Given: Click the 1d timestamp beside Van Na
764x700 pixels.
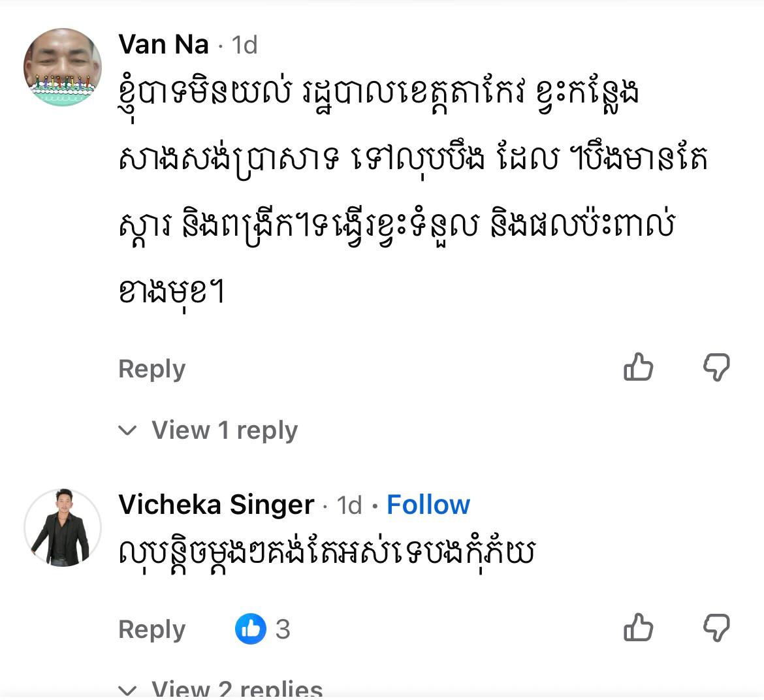Looking at the screenshot, I should (x=244, y=45).
